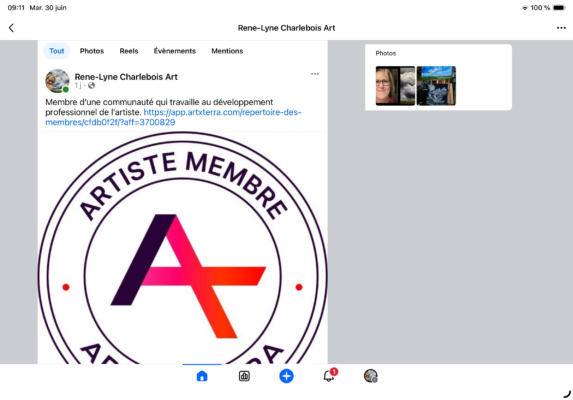Open the page options three-dot menu
The width and height of the screenshot is (573, 400).
point(561,28)
